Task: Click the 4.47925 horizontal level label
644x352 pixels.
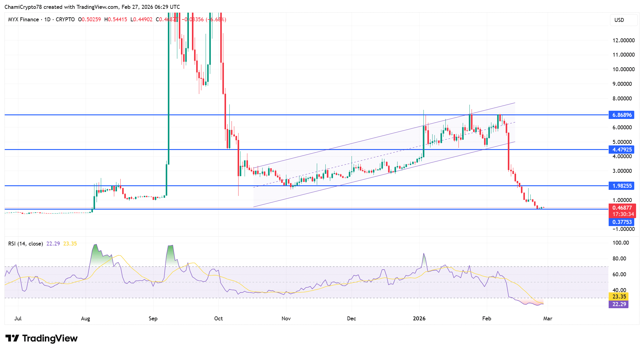Action: pyautogui.click(x=623, y=149)
